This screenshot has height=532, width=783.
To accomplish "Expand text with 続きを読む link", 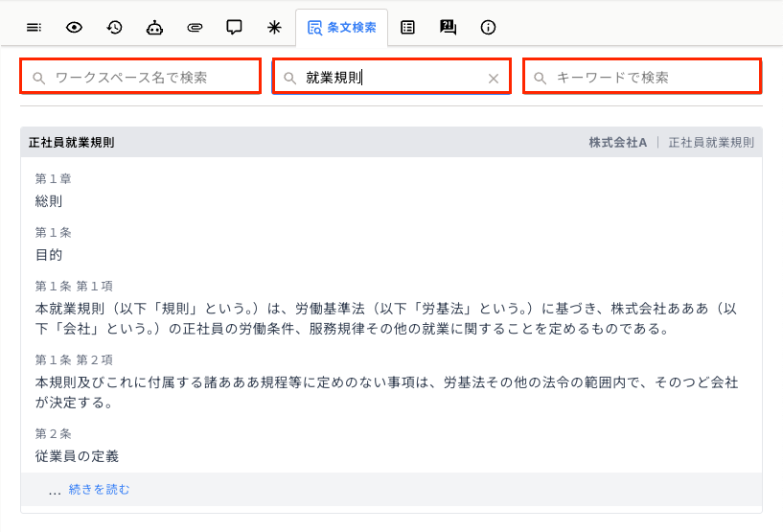I will (99, 490).
